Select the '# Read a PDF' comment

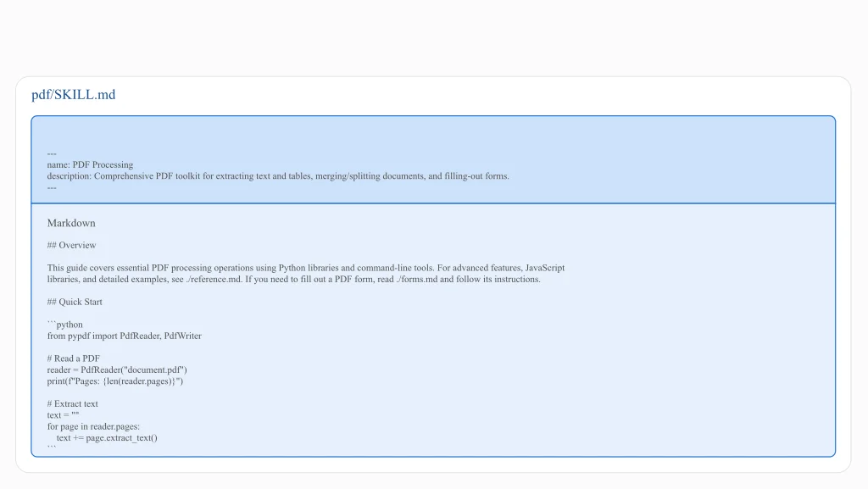74,358
